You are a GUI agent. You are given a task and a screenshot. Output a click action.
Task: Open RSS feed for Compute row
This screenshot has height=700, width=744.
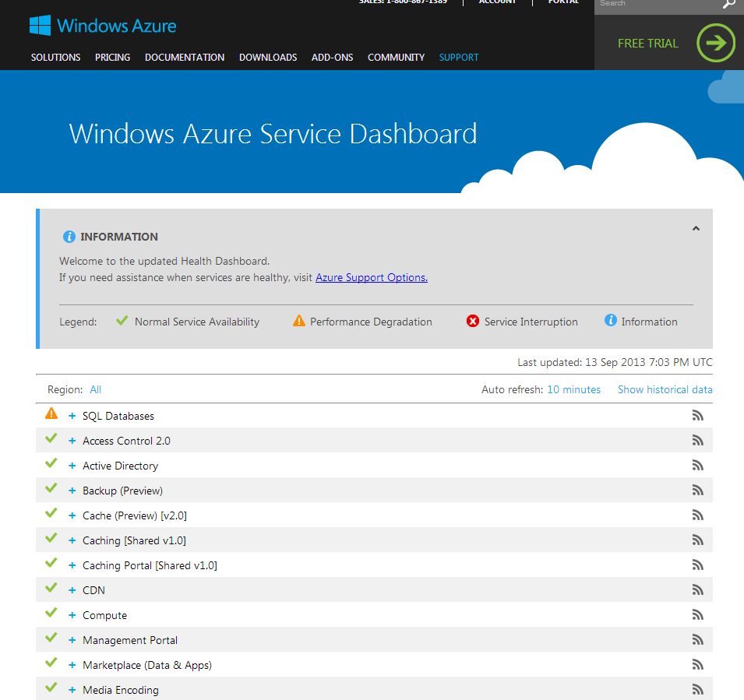[x=697, y=615]
